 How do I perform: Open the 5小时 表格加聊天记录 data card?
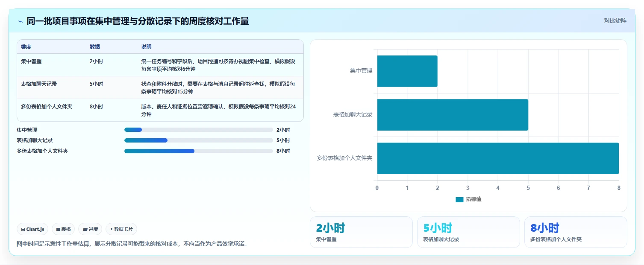(468, 232)
